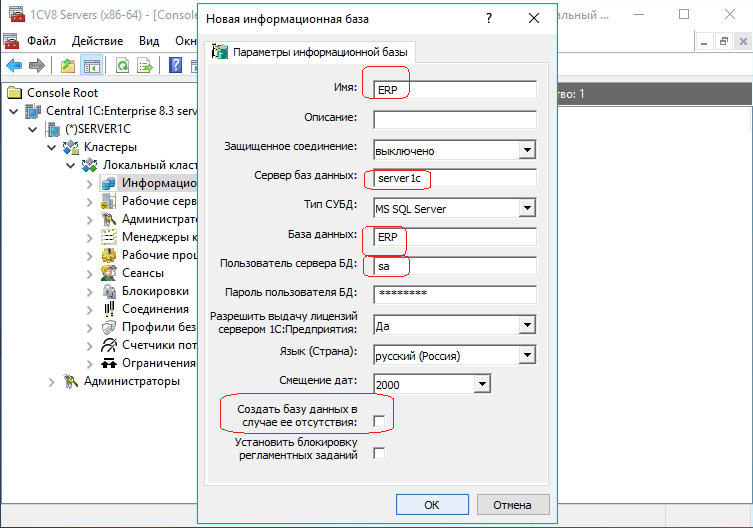Viewport: 753px width, 528px height.
Task: Click the Пользователь сервера БД field
Action: tap(455, 266)
